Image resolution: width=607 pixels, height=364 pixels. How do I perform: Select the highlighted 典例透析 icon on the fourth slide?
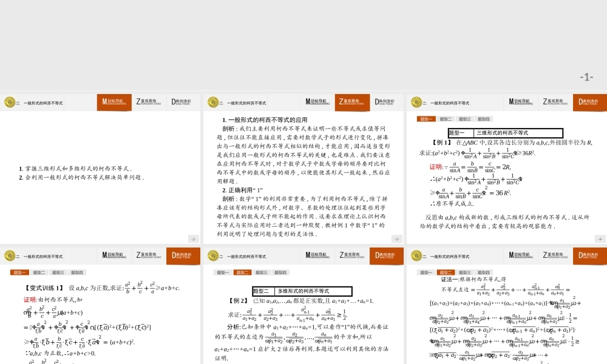coord(182,256)
